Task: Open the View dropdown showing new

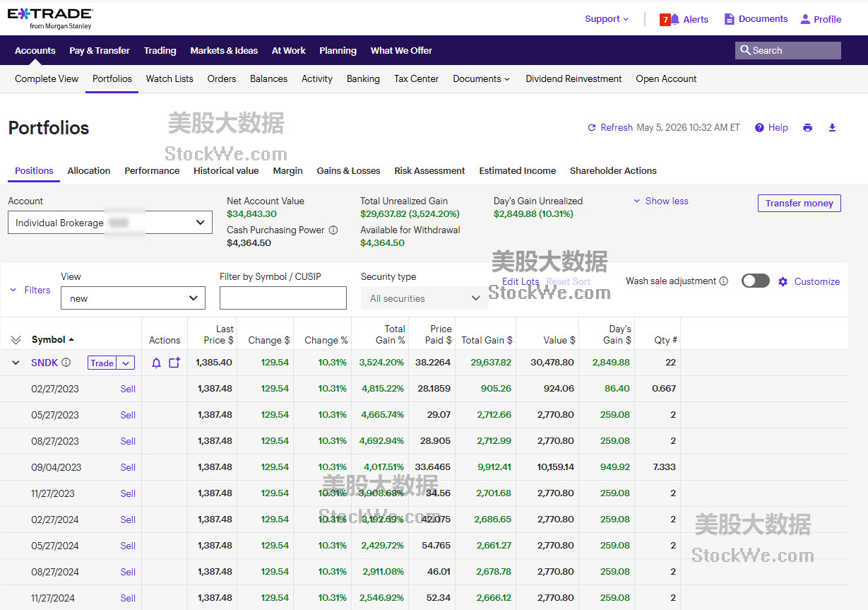Action: pyautogui.click(x=133, y=298)
